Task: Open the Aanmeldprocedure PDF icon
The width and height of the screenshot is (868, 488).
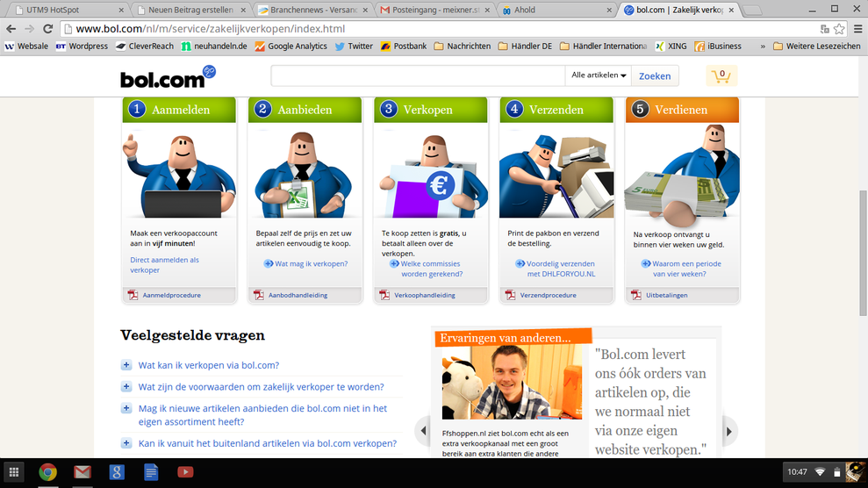Action: (x=133, y=295)
